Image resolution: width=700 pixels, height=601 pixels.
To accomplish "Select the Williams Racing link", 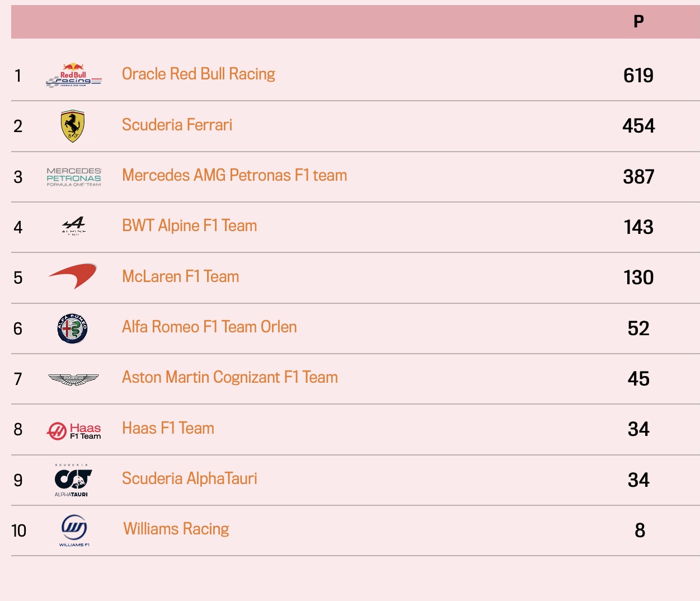I will pyautogui.click(x=176, y=529).
